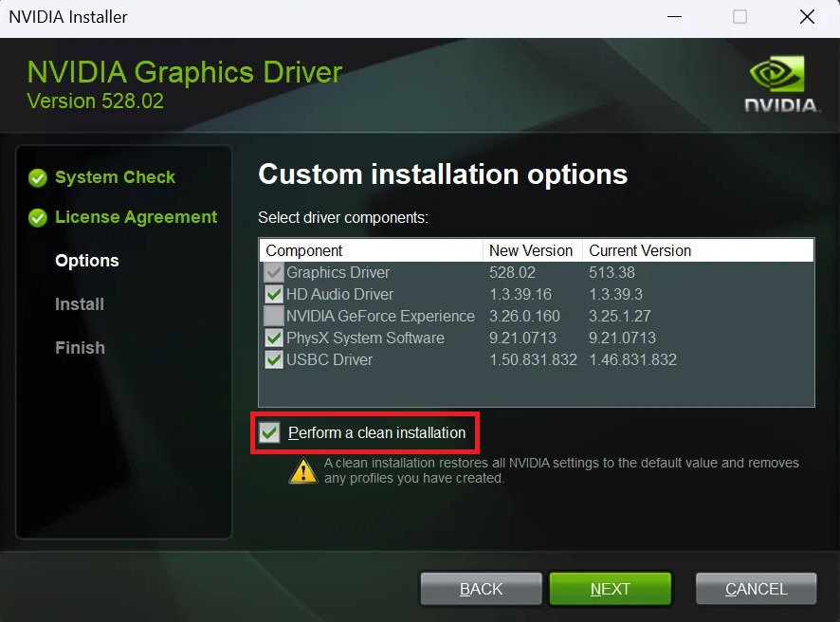This screenshot has height=622, width=840.
Task: Click the green checkmark beside License Agreement
Action: point(37,217)
